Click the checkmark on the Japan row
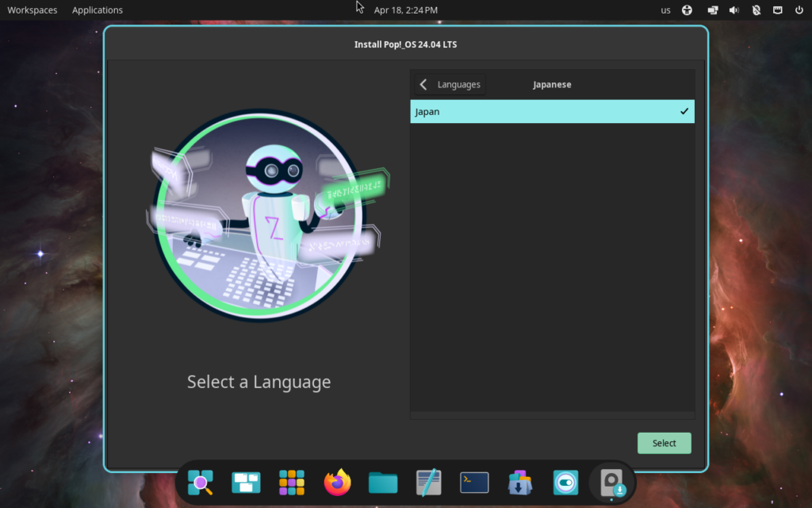Screen dimensions: 812x508 click(x=684, y=112)
